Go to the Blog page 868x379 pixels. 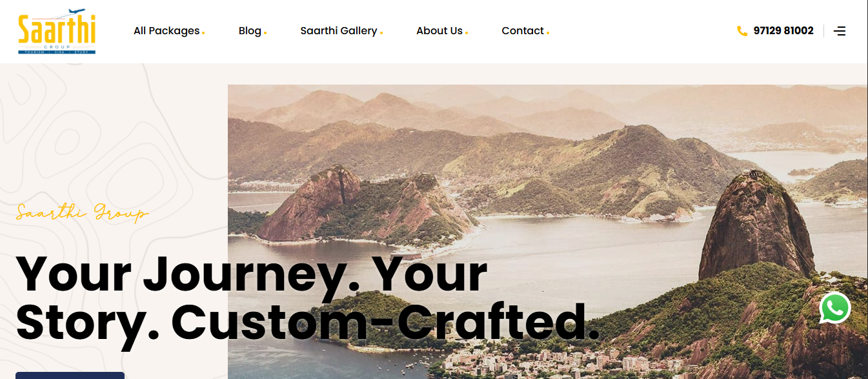tap(250, 31)
